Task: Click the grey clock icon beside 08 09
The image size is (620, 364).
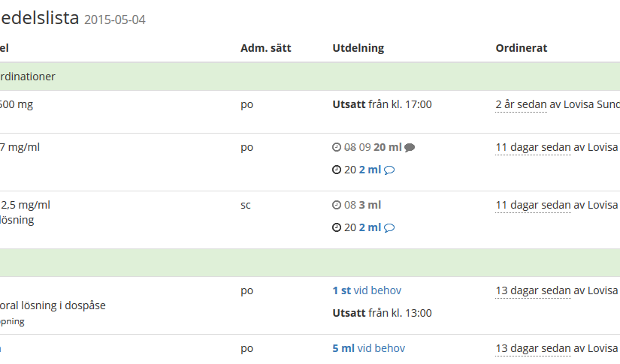Action: point(337,147)
